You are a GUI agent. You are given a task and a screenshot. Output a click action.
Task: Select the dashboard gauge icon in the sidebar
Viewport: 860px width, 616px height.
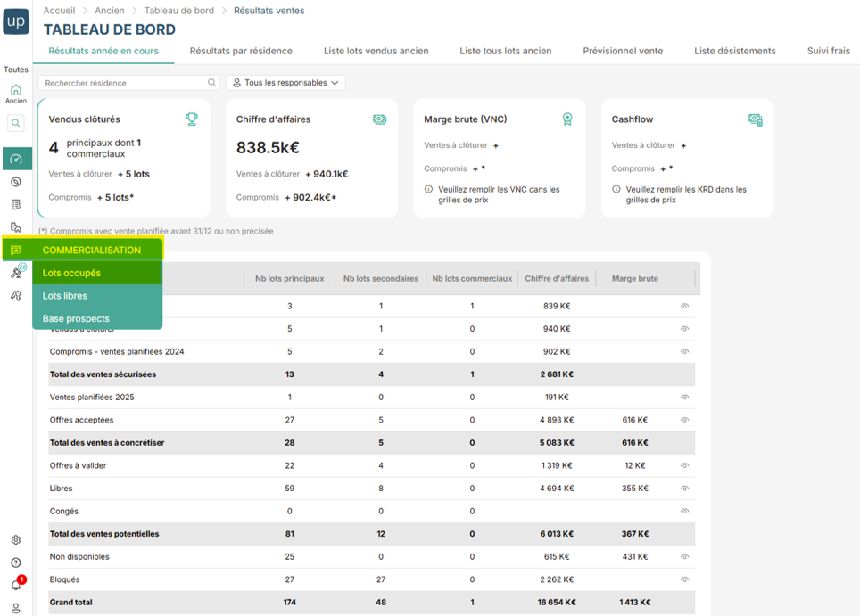click(16, 159)
